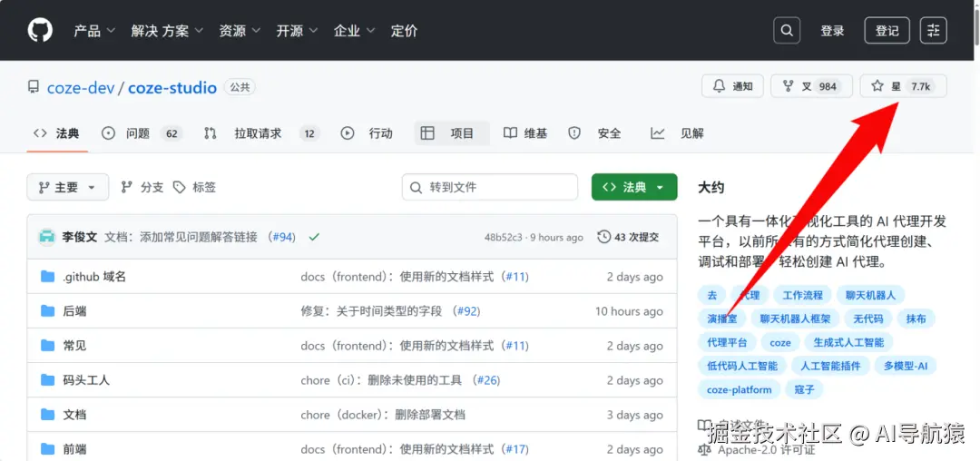Click the 转到文件 search field
980x461 pixels.
490,187
